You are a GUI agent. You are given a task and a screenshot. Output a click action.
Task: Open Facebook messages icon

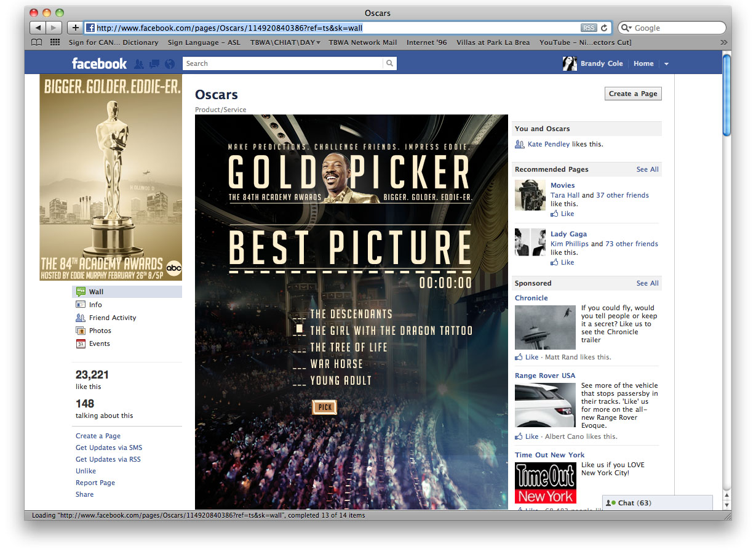[154, 63]
